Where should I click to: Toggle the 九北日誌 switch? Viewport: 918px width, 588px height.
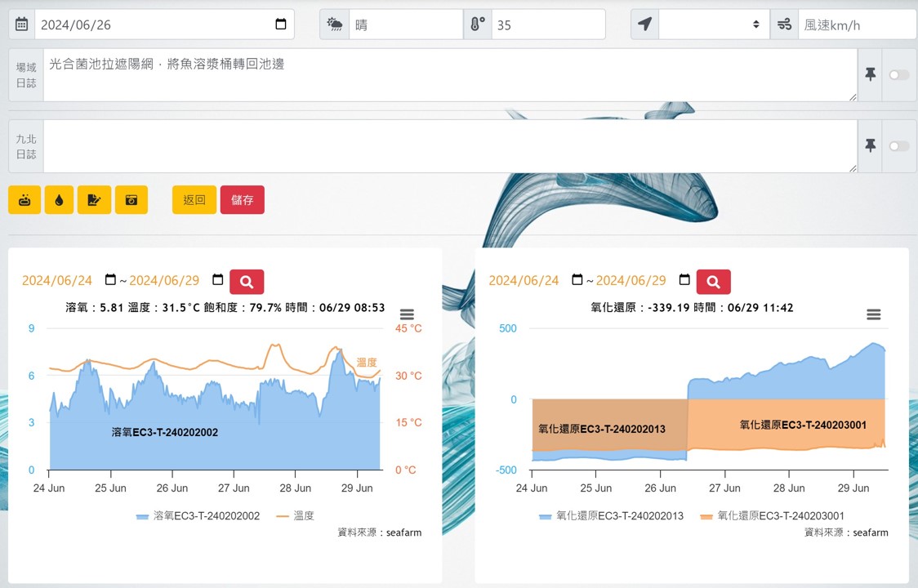click(x=899, y=146)
